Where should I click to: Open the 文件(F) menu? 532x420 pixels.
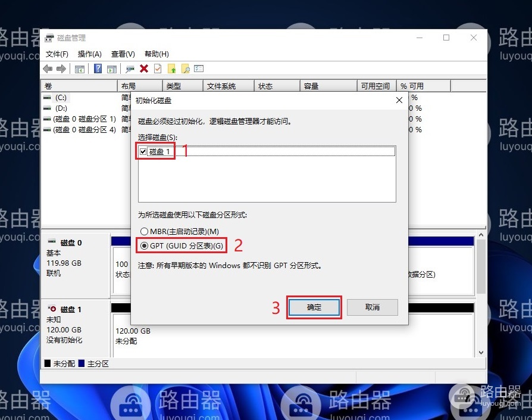tap(57, 54)
